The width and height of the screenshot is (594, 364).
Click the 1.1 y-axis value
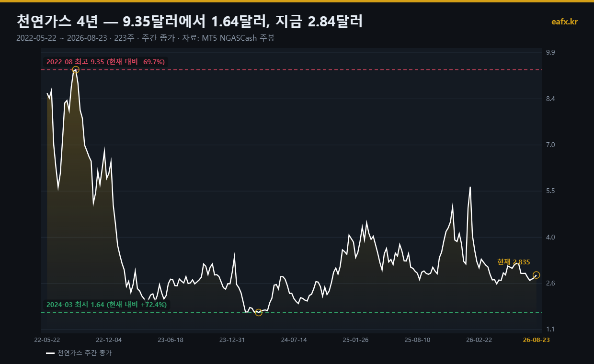pyautogui.click(x=550, y=329)
